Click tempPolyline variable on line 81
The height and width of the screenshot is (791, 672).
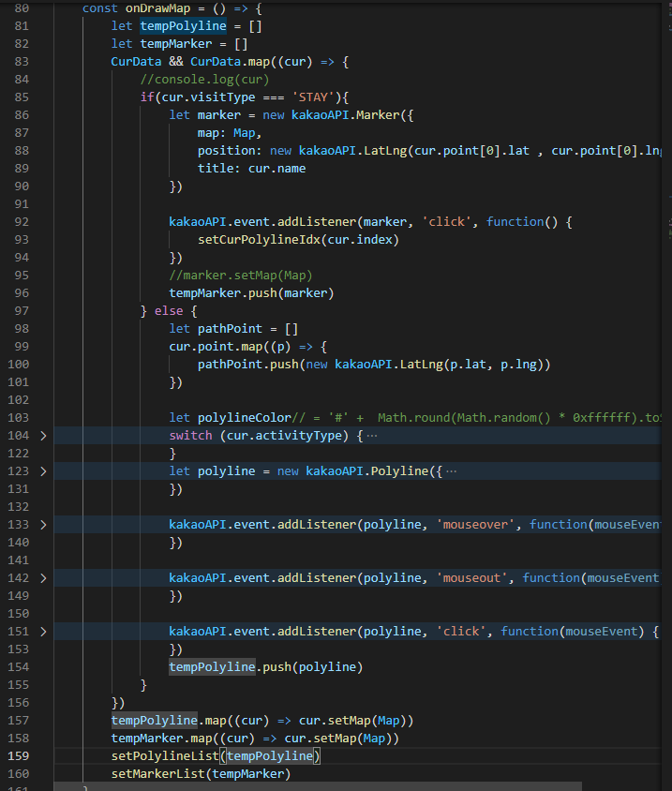point(183,25)
